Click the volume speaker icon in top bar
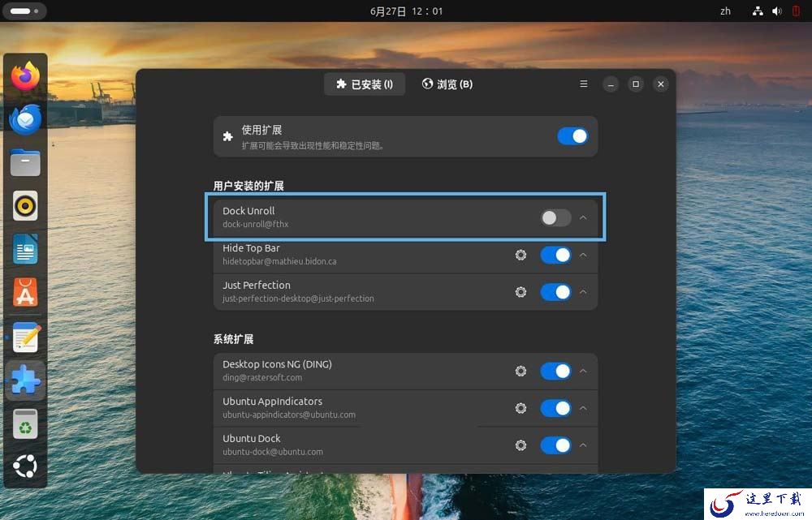Screen dimensions: 812x520 (777, 11)
